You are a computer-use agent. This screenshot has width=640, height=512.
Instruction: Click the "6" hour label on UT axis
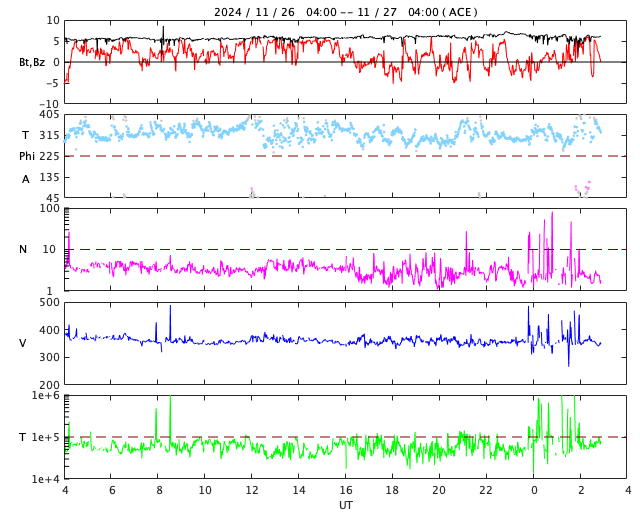[112, 490]
